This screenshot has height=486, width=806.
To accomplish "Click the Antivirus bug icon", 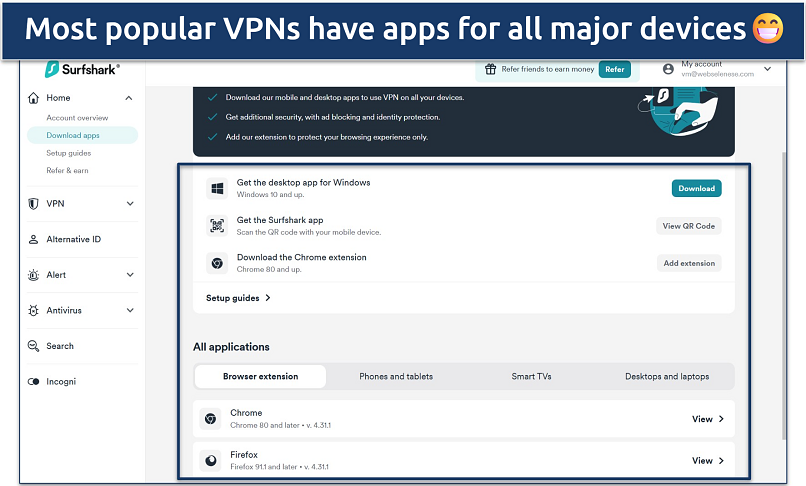I will point(33,311).
